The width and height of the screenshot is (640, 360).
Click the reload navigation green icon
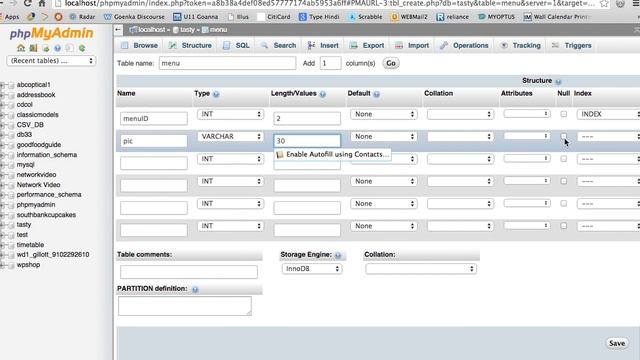pyautogui.click(x=82, y=48)
